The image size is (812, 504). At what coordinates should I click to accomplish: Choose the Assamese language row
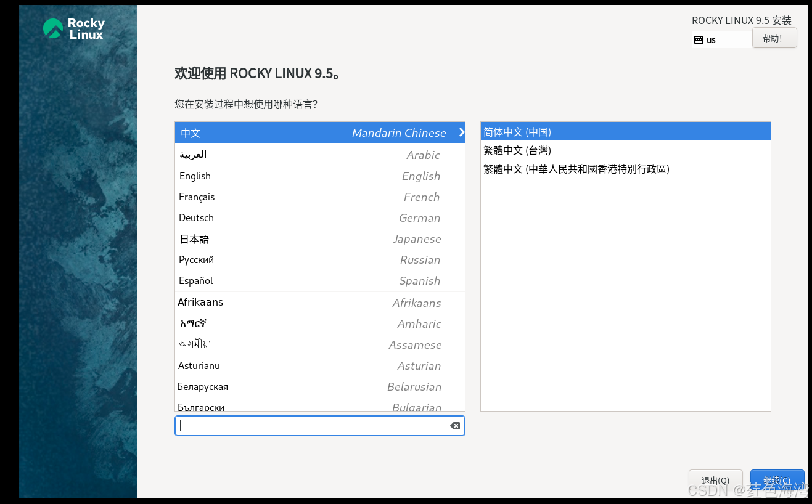pyautogui.click(x=319, y=344)
